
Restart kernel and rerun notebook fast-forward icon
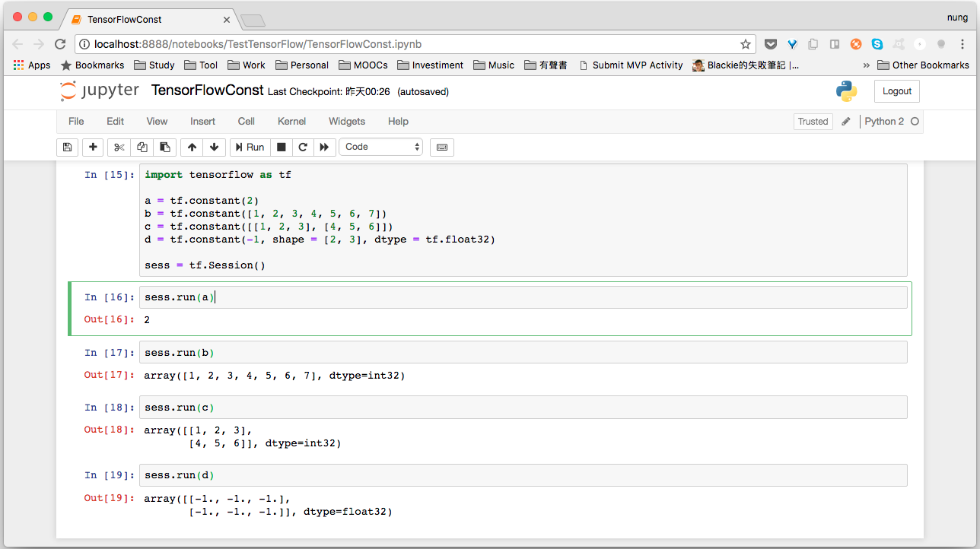(x=325, y=147)
